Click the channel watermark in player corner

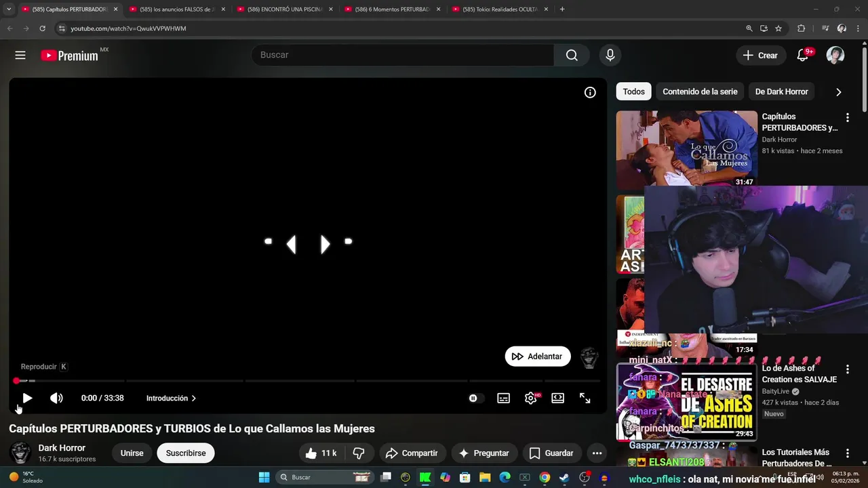click(589, 357)
